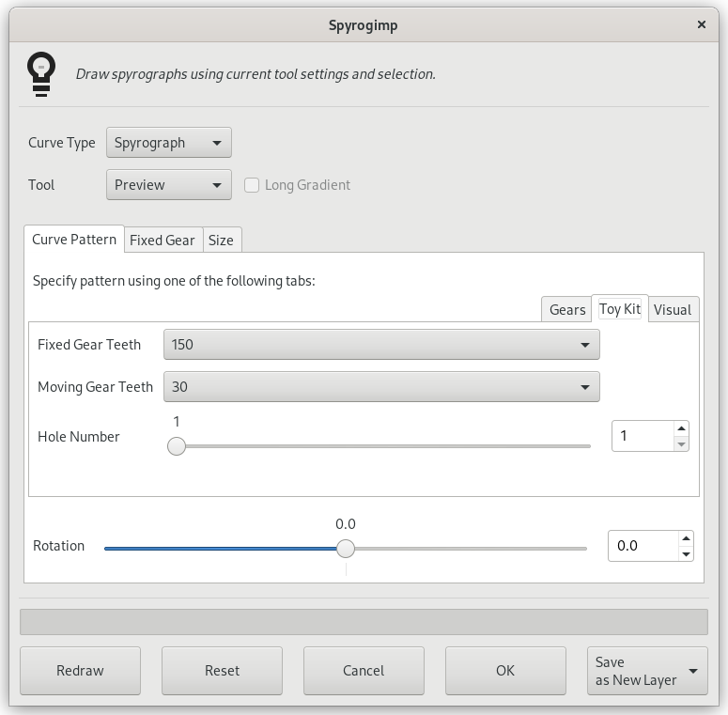Enable the Long Gradient checkbox

pyautogui.click(x=252, y=185)
